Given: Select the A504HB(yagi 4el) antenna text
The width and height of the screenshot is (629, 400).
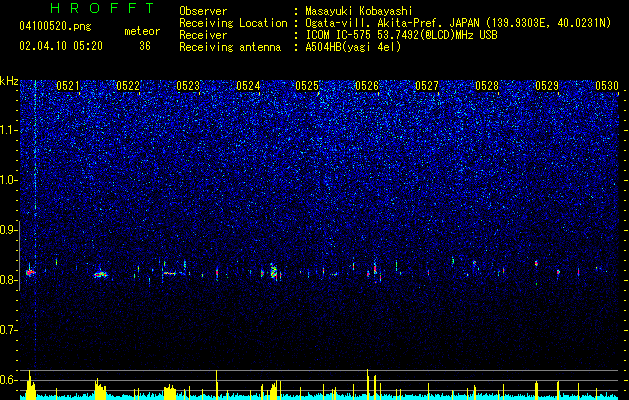Looking at the screenshot, I should 353,47.
